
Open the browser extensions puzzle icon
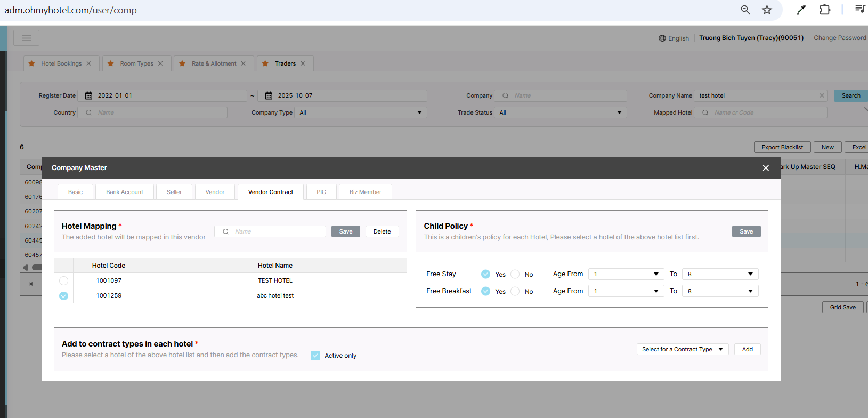click(825, 10)
